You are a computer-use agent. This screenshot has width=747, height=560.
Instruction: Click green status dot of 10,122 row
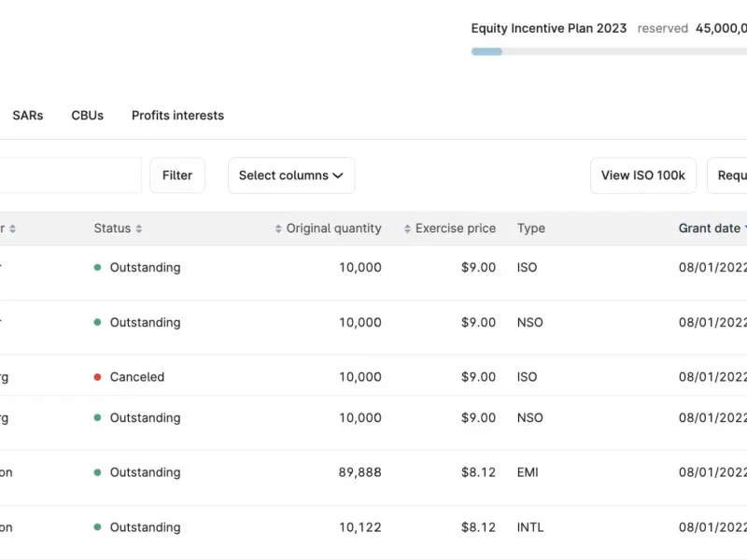point(98,527)
